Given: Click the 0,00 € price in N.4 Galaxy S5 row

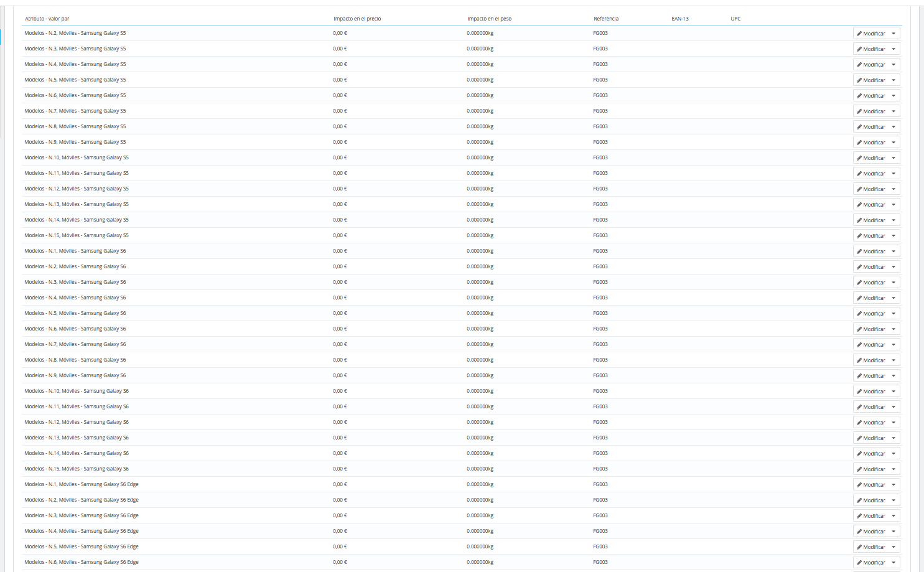Looking at the screenshot, I should point(340,64).
